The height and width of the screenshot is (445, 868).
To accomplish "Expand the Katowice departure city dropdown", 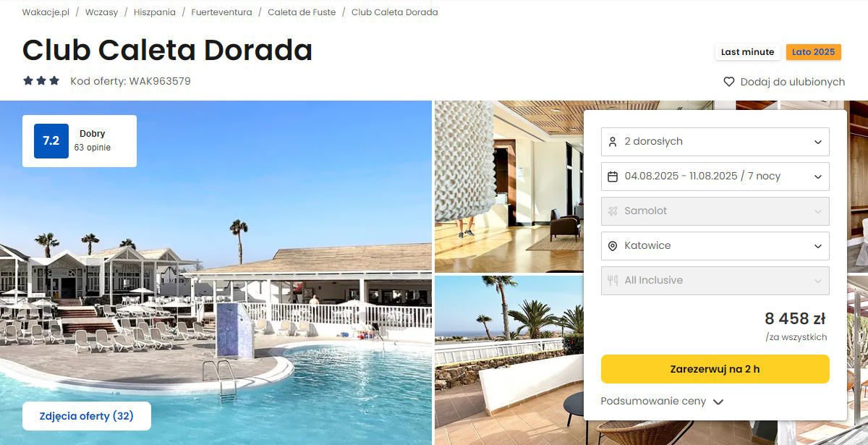I will 715,246.
